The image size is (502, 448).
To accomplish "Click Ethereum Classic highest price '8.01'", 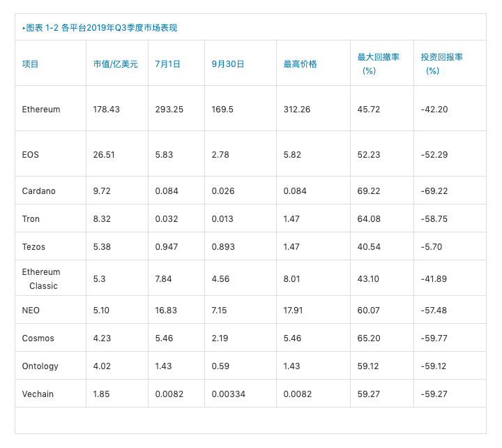I will point(291,279).
